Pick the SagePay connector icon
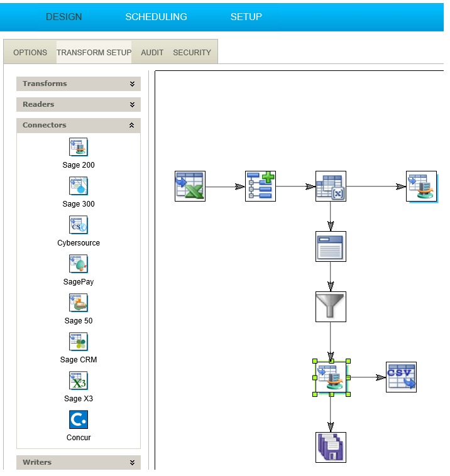This screenshot has height=476, width=450. tap(79, 264)
